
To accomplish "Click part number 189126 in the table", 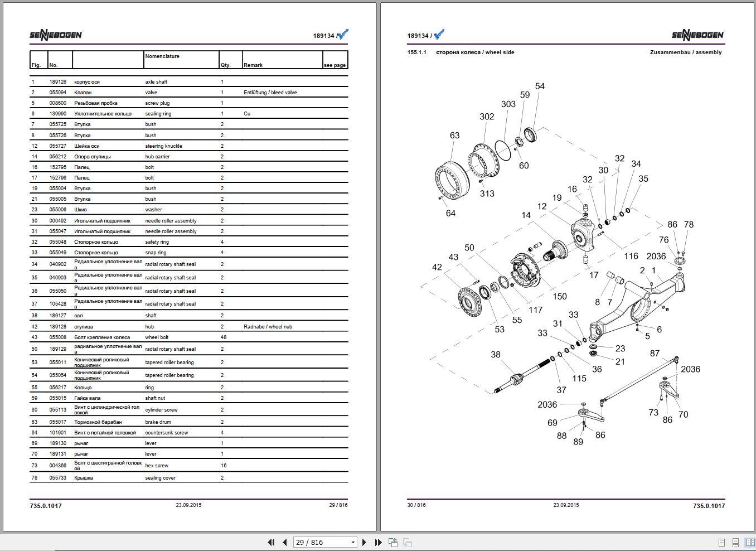I will point(57,82).
